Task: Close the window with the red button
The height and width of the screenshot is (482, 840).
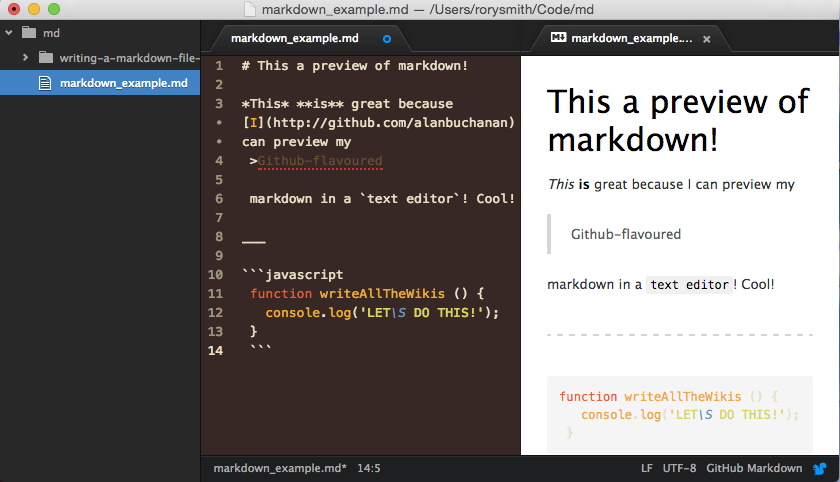Action: pos(14,9)
